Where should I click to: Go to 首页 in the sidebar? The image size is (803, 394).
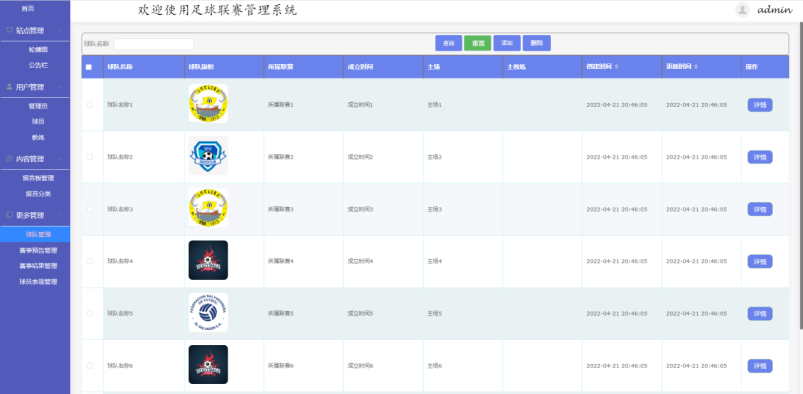tap(28, 9)
